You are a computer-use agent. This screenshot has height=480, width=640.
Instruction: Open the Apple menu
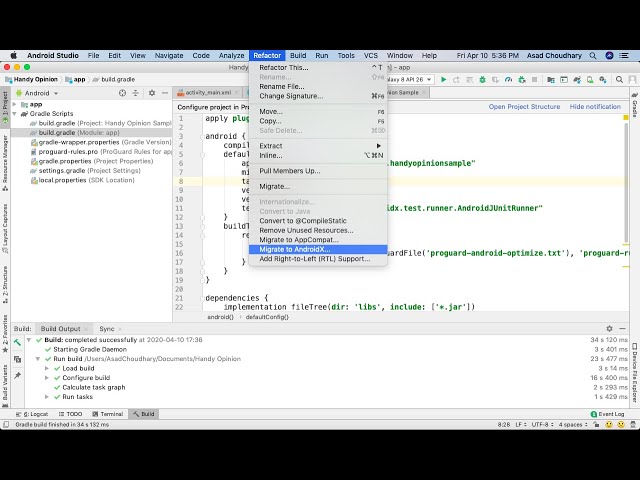tap(13, 56)
